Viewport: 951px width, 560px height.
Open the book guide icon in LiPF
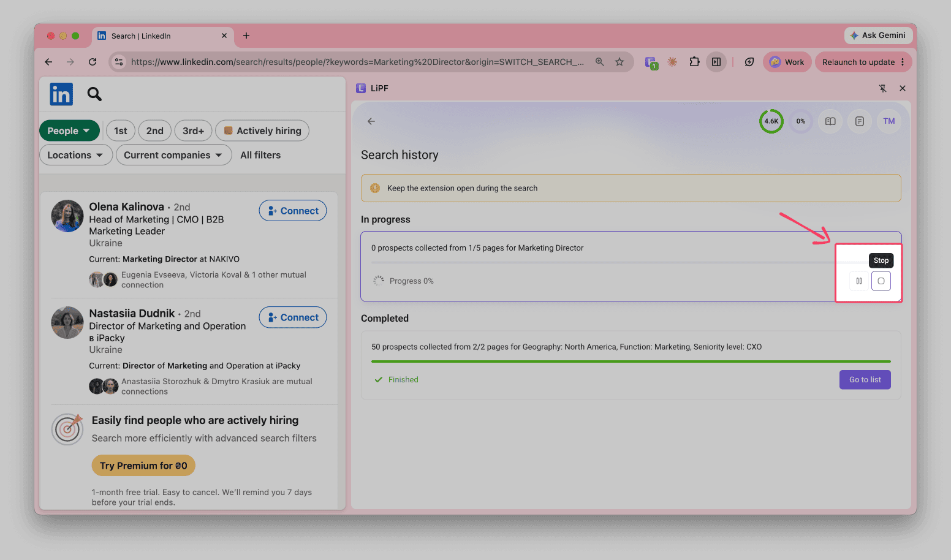(830, 121)
